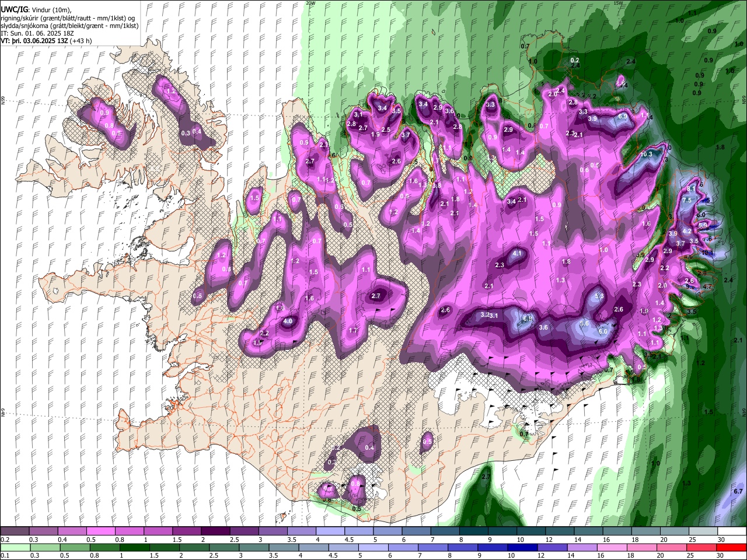
Task: Click the pale green 0.1 swatch in the lower legend row
Action: (15, 548)
